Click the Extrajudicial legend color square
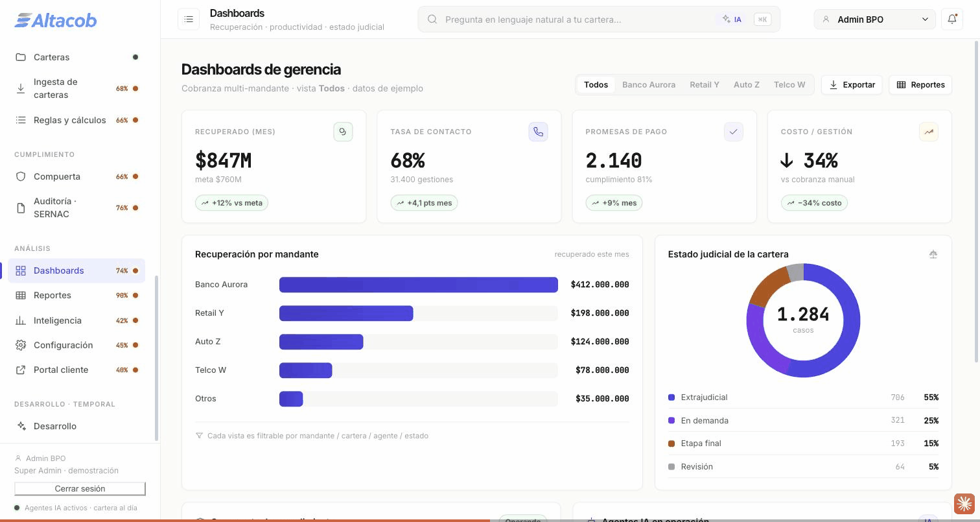 671,397
